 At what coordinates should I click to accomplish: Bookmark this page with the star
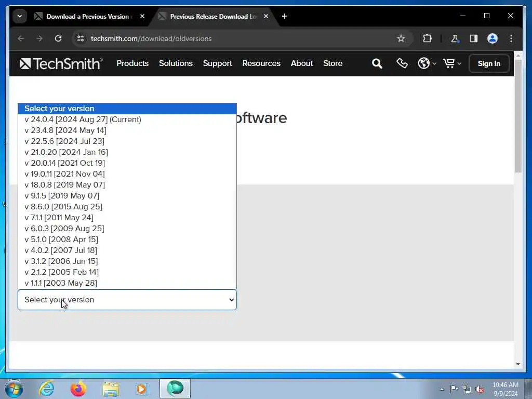point(401,38)
